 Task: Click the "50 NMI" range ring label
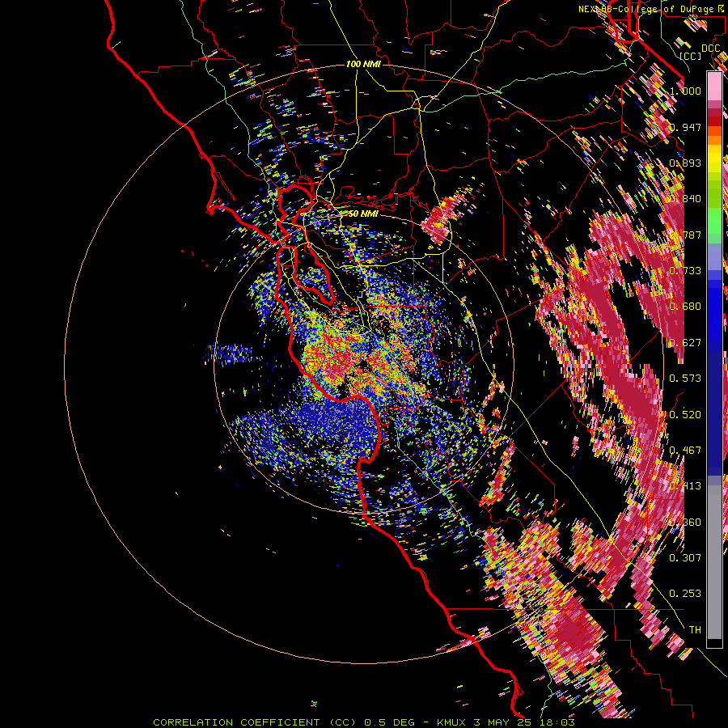tap(363, 214)
